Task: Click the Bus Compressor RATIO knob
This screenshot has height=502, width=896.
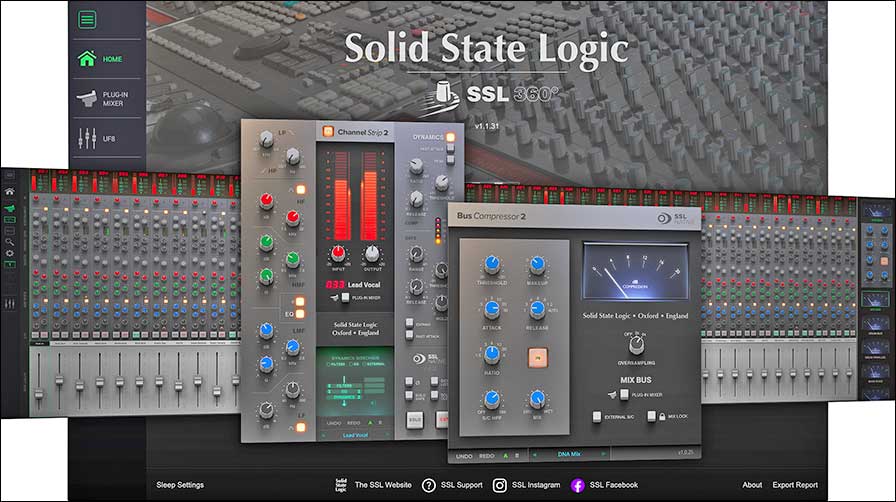Action: tap(492, 354)
